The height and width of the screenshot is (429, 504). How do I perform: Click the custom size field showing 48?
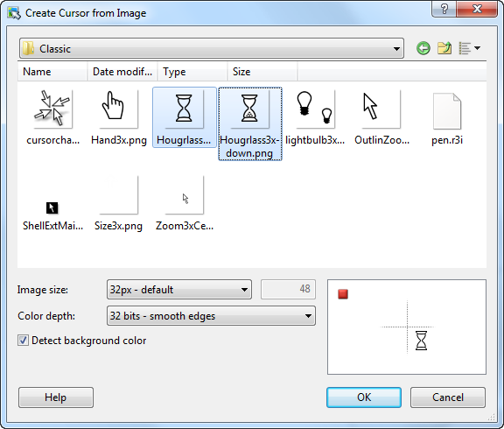click(x=288, y=290)
